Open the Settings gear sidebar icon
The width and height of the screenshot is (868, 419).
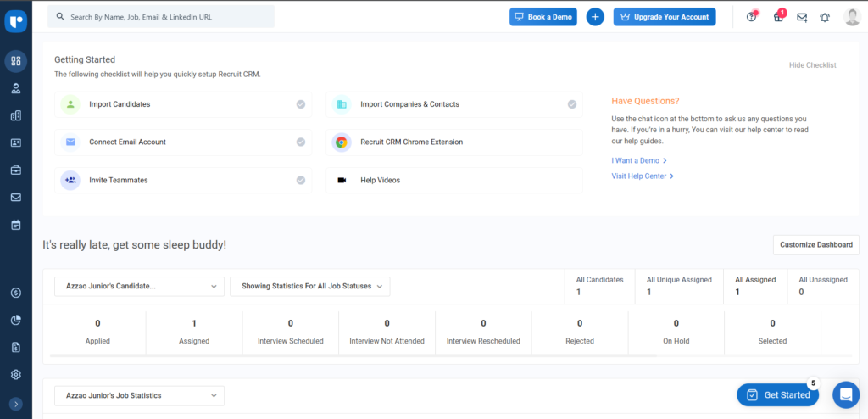(x=15, y=375)
